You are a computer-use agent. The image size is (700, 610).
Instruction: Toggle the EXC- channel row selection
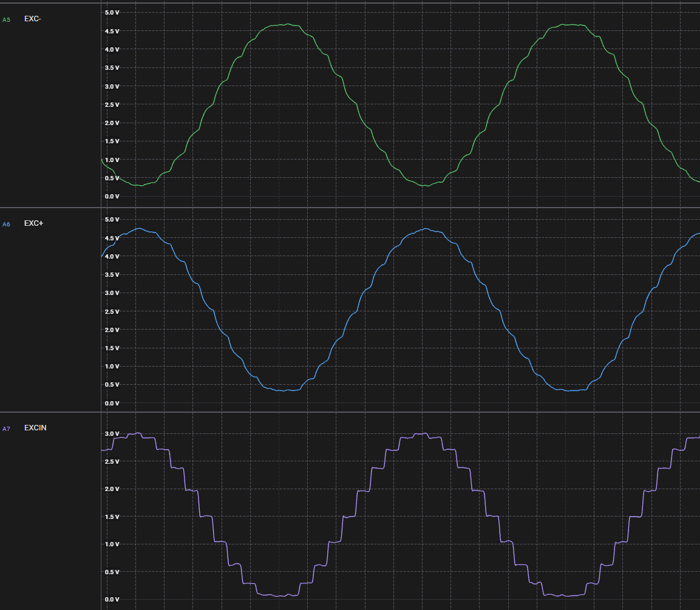pyautogui.click(x=49, y=19)
